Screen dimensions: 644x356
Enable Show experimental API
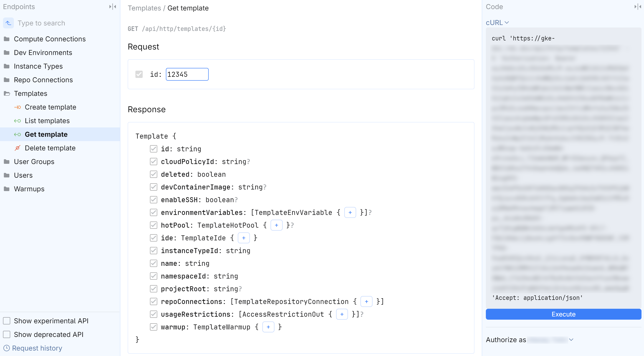pyautogui.click(x=7, y=321)
